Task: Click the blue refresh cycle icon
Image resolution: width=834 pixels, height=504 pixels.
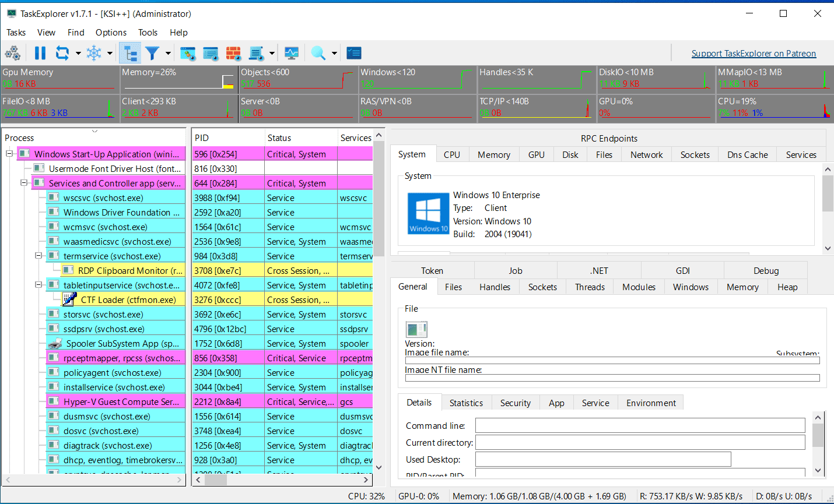Action: coord(62,53)
